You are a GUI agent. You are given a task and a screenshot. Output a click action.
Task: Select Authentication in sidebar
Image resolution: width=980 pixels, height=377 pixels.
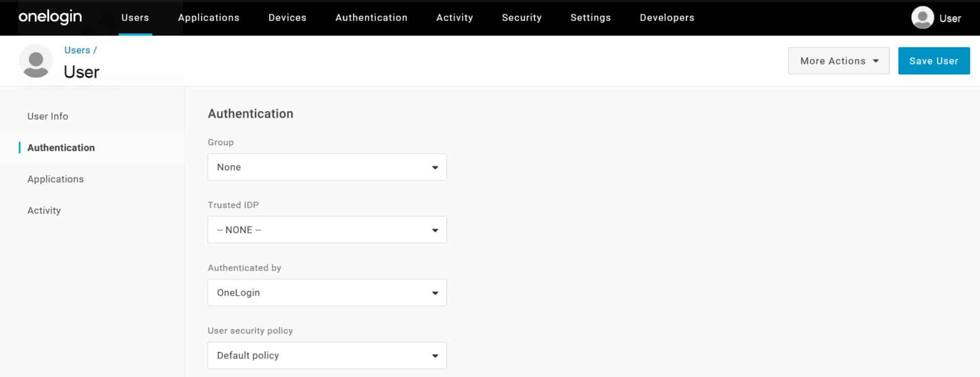(x=61, y=148)
